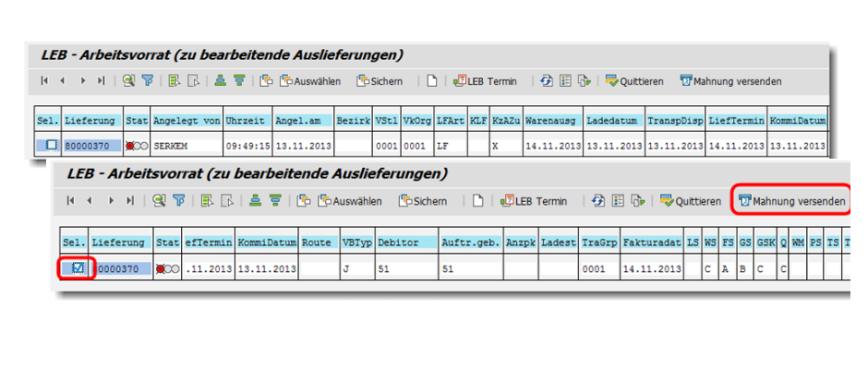Click Auswählen in the upper toolbar
This screenshot has height=369, width=868.
pyautogui.click(x=308, y=81)
